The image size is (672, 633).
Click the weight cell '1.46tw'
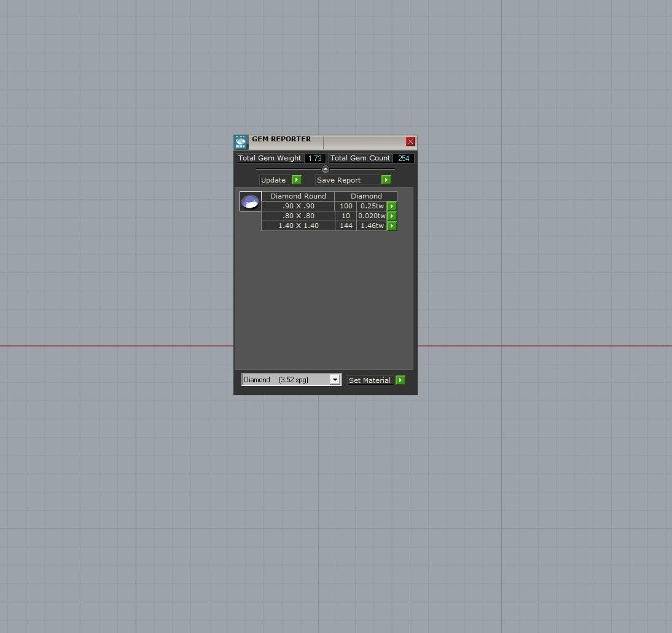coord(372,226)
